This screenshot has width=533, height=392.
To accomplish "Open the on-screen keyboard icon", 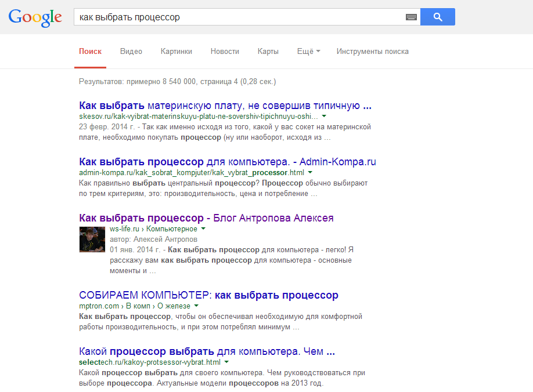I will pos(411,17).
